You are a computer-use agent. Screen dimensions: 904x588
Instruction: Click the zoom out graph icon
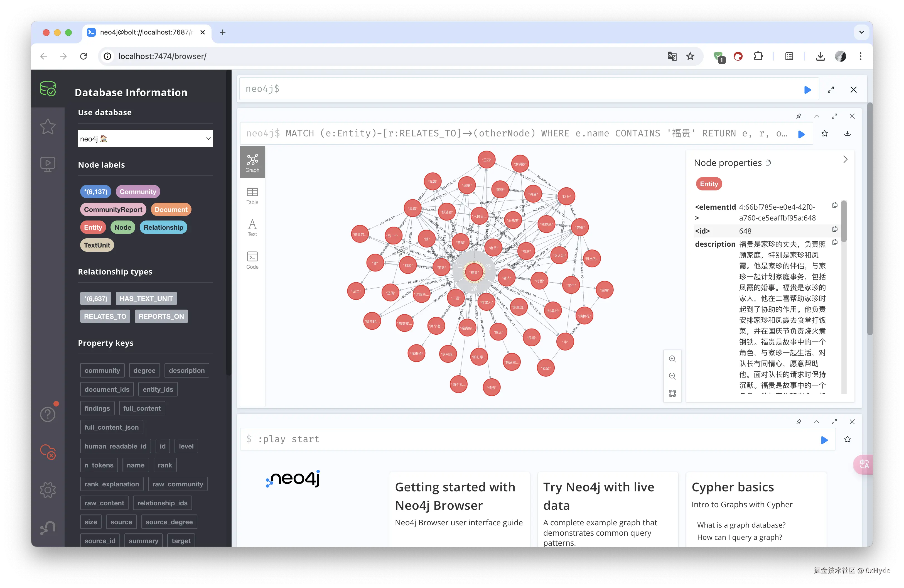pyautogui.click(x=672, y=376)
